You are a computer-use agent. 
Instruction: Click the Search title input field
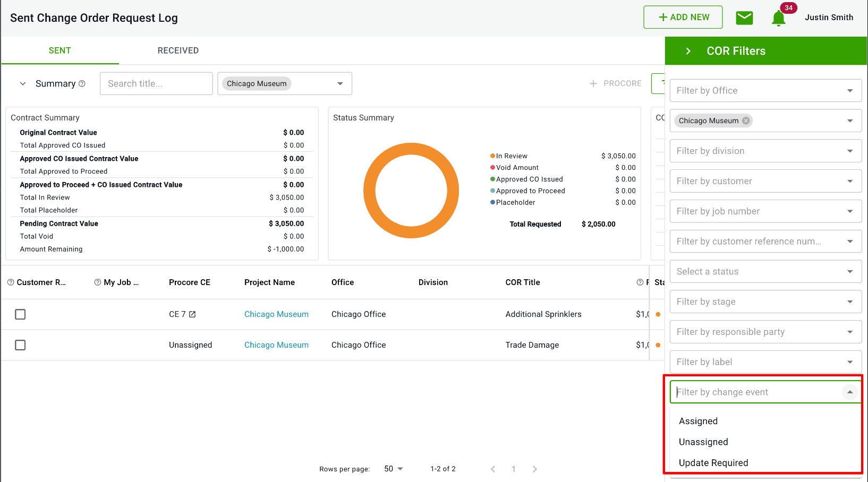[156, 84]
